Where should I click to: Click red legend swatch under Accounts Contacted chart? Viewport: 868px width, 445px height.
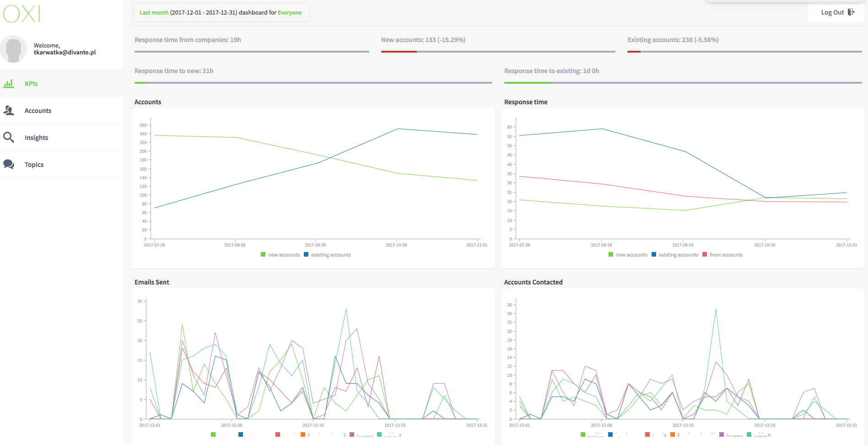click(x=647, y=434)
